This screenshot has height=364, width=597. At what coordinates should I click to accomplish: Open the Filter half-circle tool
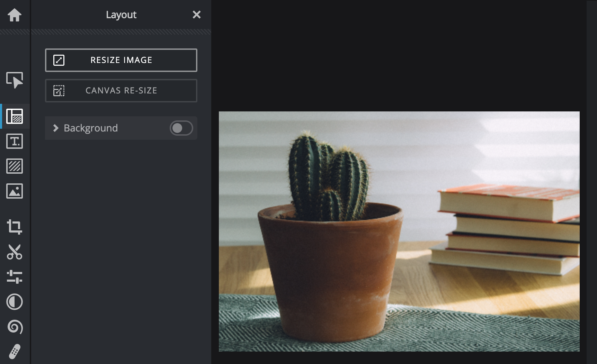[15, 302]
